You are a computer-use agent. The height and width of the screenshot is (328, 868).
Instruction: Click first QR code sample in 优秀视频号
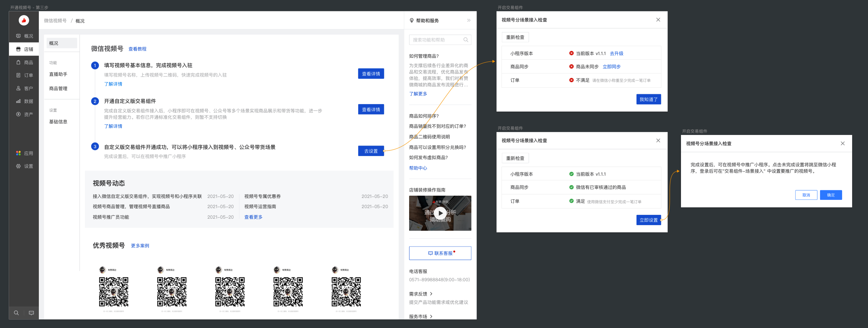point(113,292)
